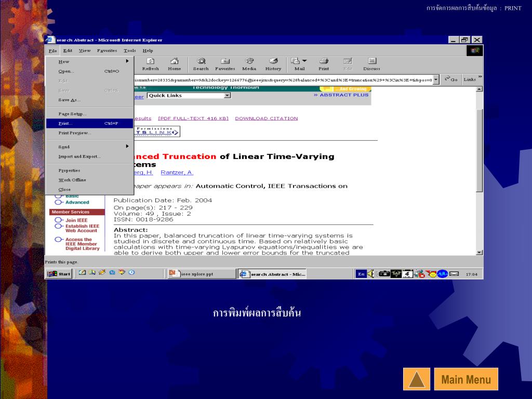The image size is (532, 399).
Task: Click the Advanced search link
Action: (77, 202)
